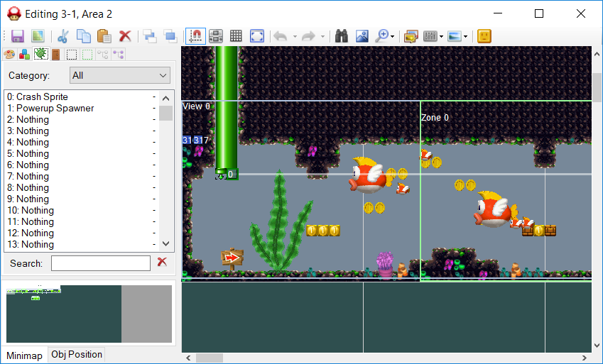
Task: Click the level view scroll-up arrow
Action: [x=597, y=54]
